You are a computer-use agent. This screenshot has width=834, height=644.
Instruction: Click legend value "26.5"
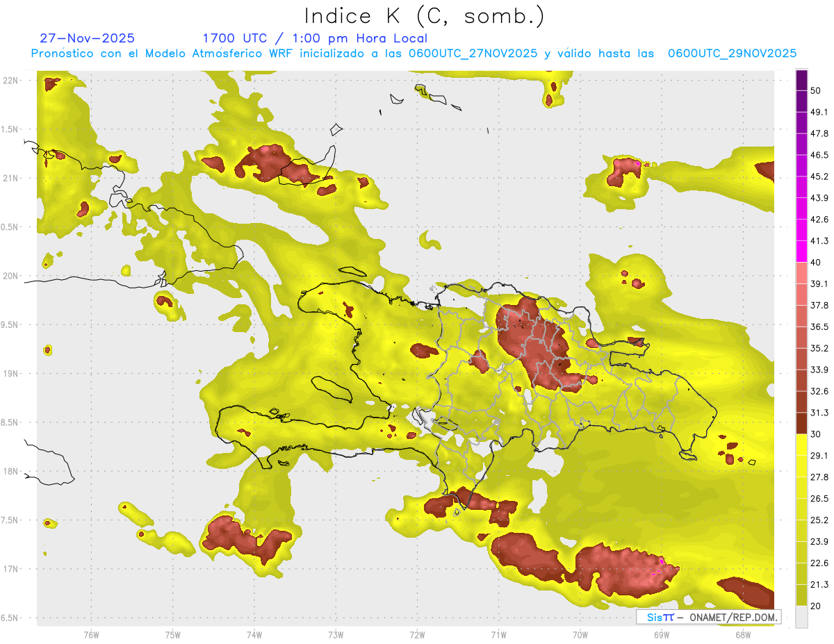[x=819, y=498]
